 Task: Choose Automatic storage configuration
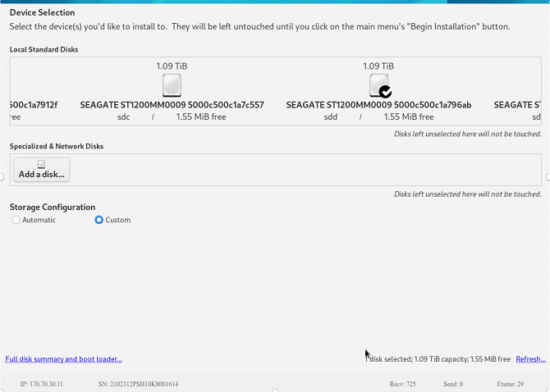[x=17, y=220]
